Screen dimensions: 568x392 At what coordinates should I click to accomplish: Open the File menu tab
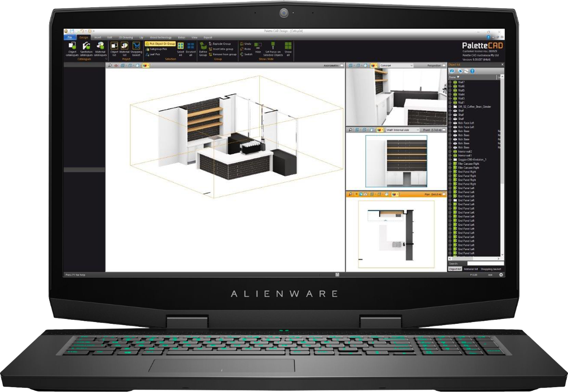pos(70,37)
